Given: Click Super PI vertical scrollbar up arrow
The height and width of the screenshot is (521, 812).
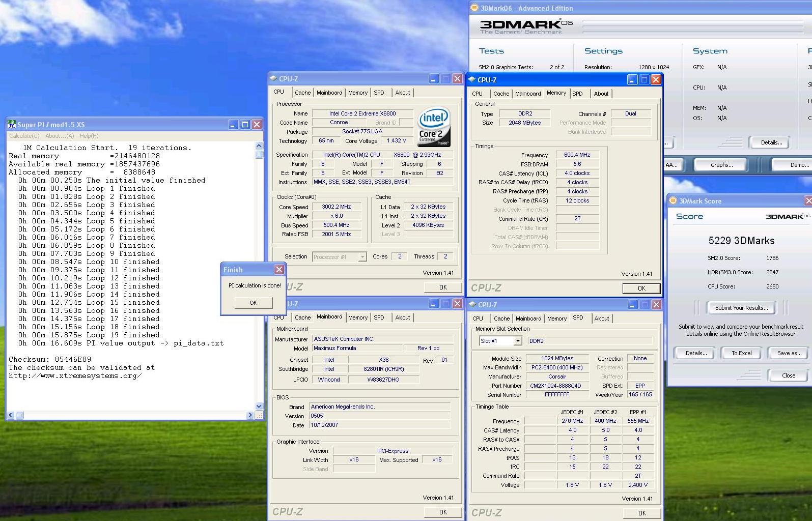Looking at the screenshot, I should tap(259, 146).
